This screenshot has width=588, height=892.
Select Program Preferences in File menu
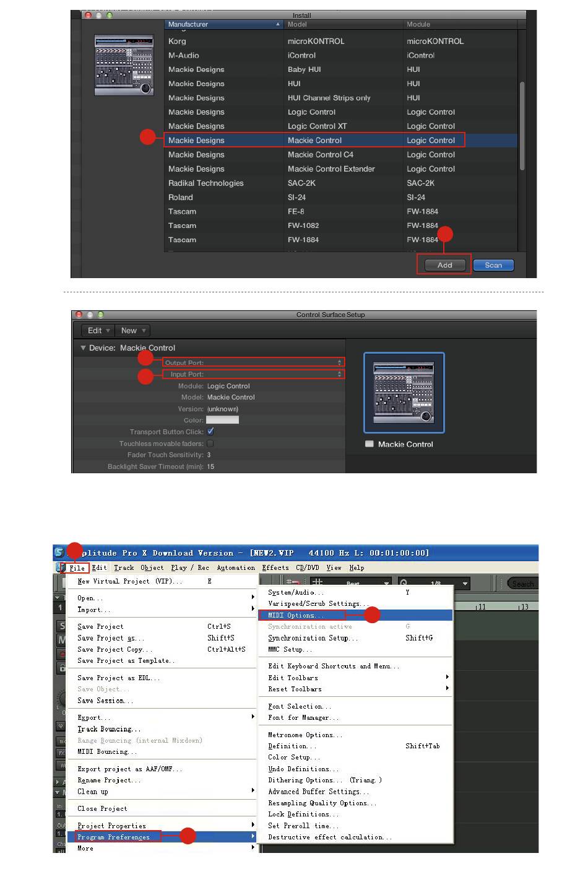162,837
